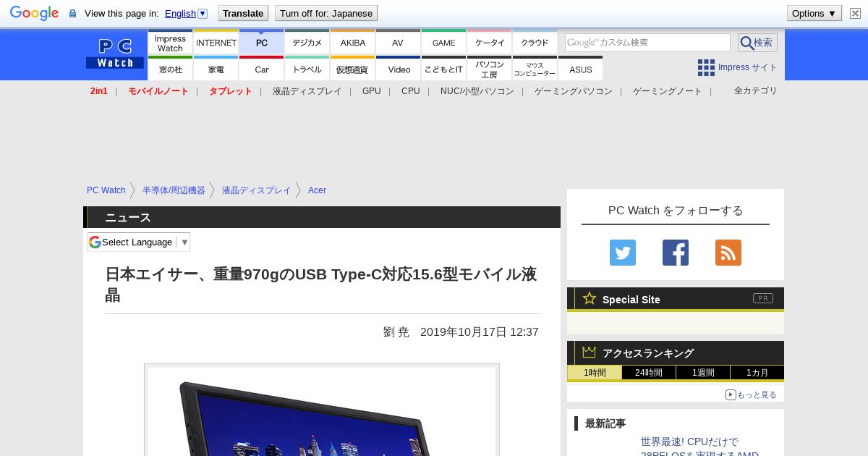The width and height of the screenshot is (868, 456).
Task: Click Turn off for: Japanese button
Action: coord(326,13)
